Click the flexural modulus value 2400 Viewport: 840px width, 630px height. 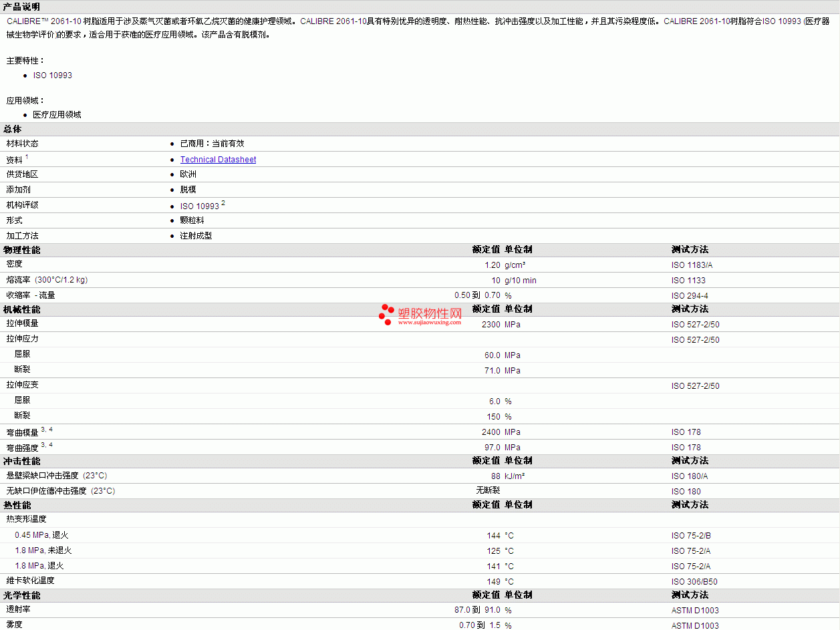(491, 432)
